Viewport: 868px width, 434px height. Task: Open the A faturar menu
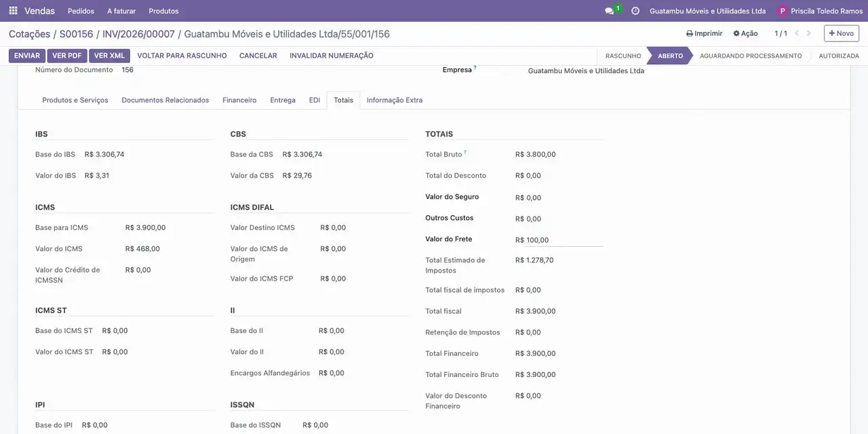[x=121, y=11]
